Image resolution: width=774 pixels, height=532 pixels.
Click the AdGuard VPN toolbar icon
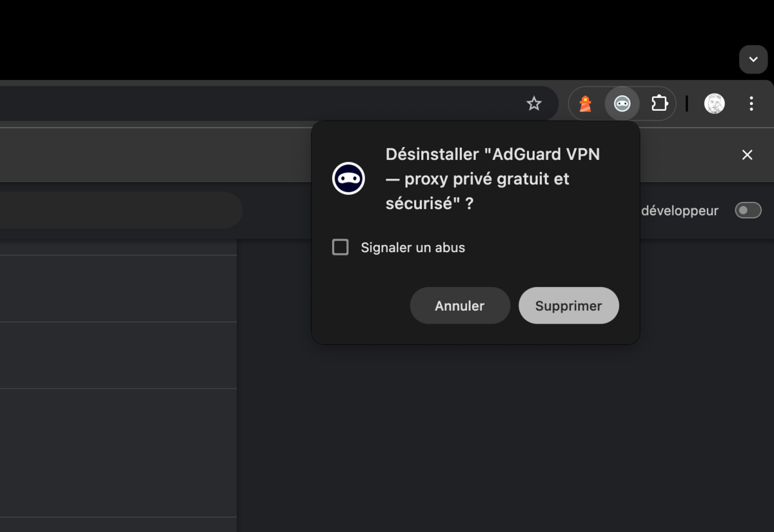tap(622, 103)
